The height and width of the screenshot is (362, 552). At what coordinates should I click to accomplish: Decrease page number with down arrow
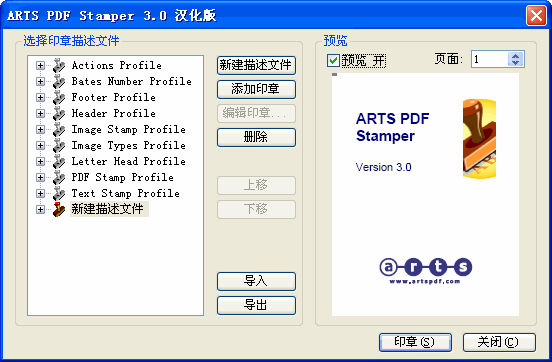[x=516, y=63]
